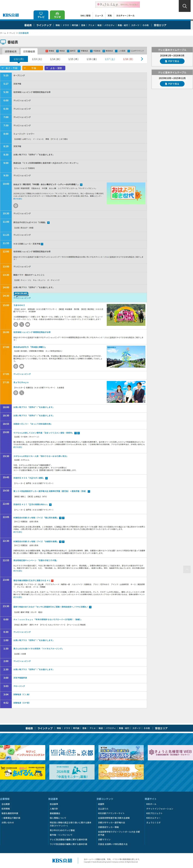Open the website globe icon for うまDOKI

click(15, 324)
